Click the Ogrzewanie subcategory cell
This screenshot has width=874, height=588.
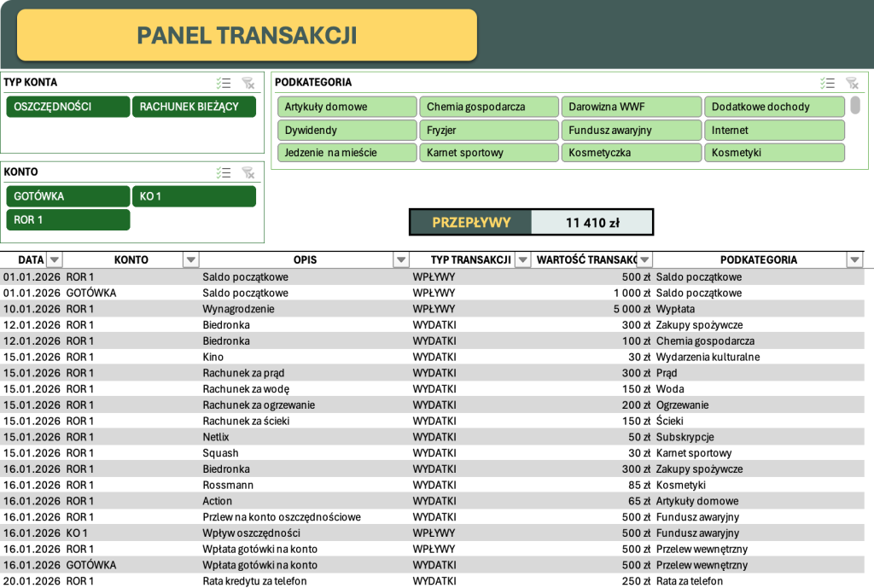point(759,405)
